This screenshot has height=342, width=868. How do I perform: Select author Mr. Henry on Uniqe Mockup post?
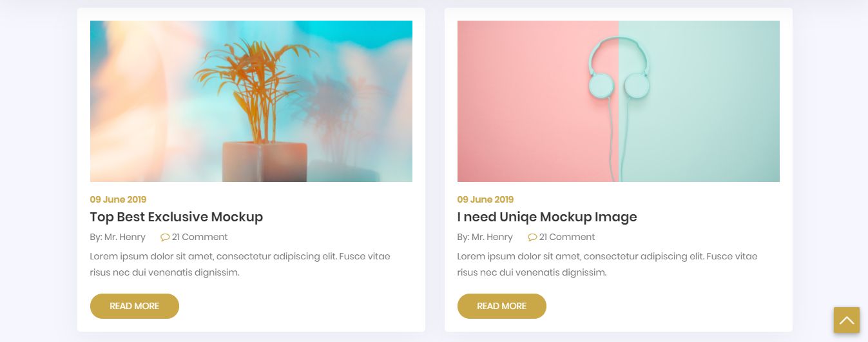point(492,237)
